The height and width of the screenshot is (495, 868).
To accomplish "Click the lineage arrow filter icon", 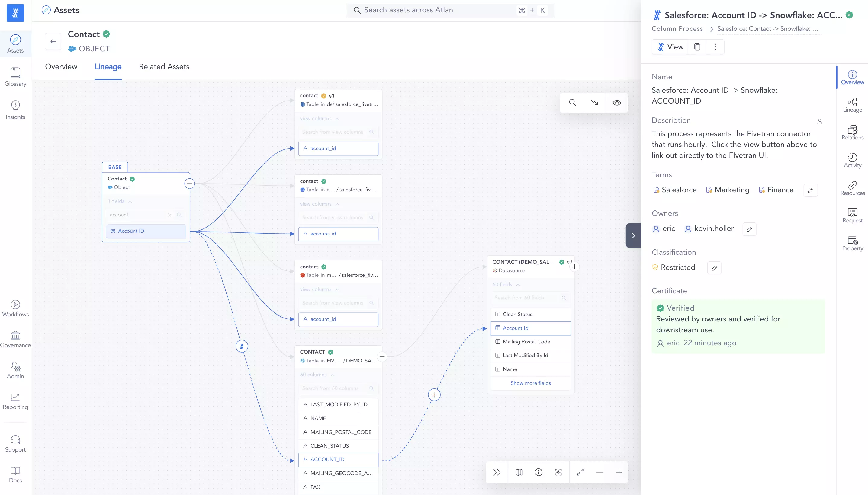I will pos(594,103).
